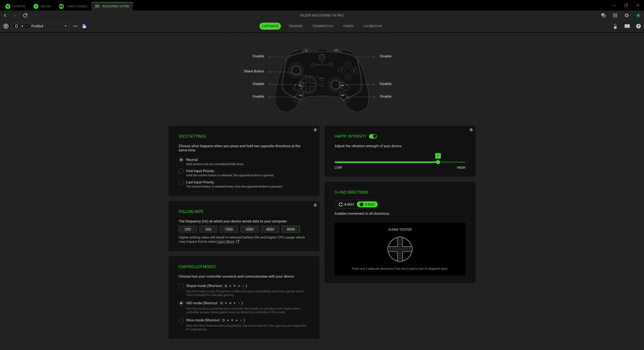Switch D-pad to 4-WAY mode
644x350 pixels.
[x=346, y=204]
